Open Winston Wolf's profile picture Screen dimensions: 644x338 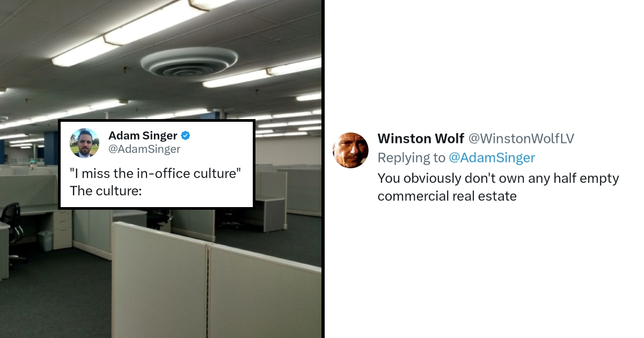pyautogui.click(x=350, y=150)
